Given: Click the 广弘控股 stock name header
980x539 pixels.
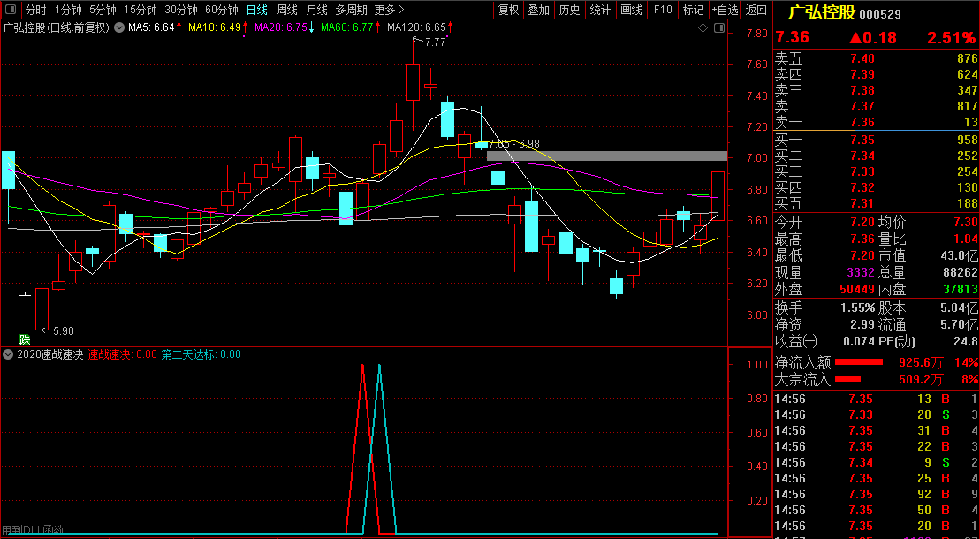Looking at the screenshot, I should (x=821, y=13).
